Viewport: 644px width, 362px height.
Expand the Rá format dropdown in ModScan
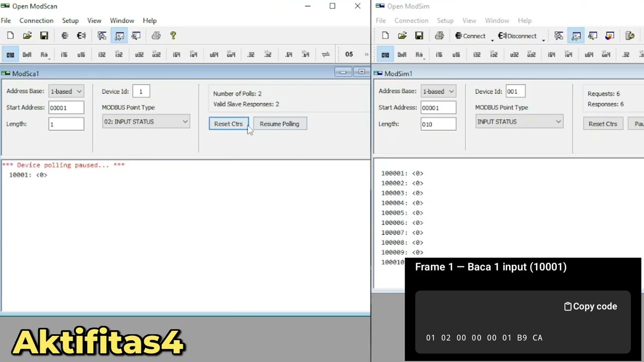(49, 58)
